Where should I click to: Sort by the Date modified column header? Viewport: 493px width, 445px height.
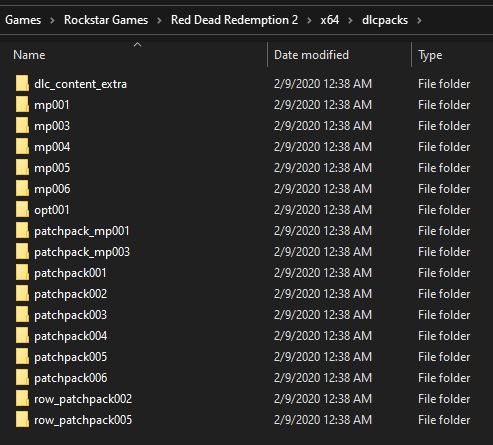coord(311,55)
